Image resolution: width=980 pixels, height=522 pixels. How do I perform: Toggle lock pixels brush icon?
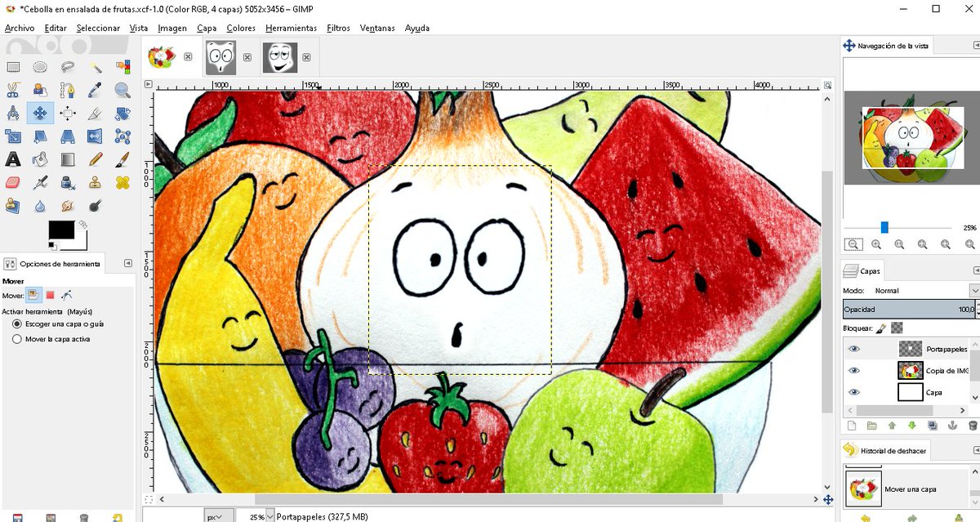tap(880, 328)
